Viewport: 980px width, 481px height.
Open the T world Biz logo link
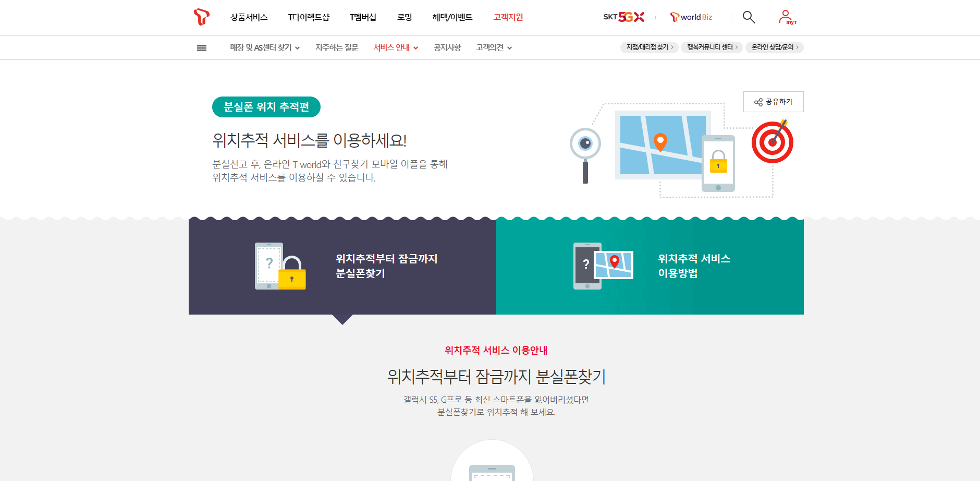point(691,17)
